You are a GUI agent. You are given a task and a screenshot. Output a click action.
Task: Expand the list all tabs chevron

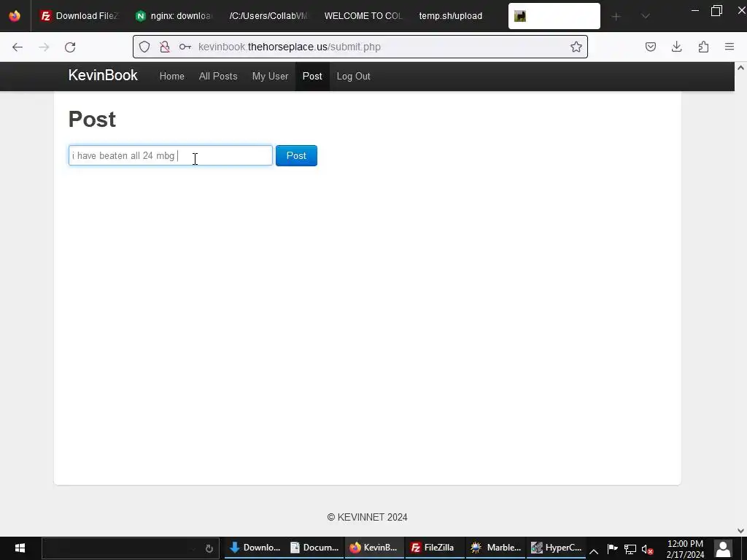coord(645,16)
